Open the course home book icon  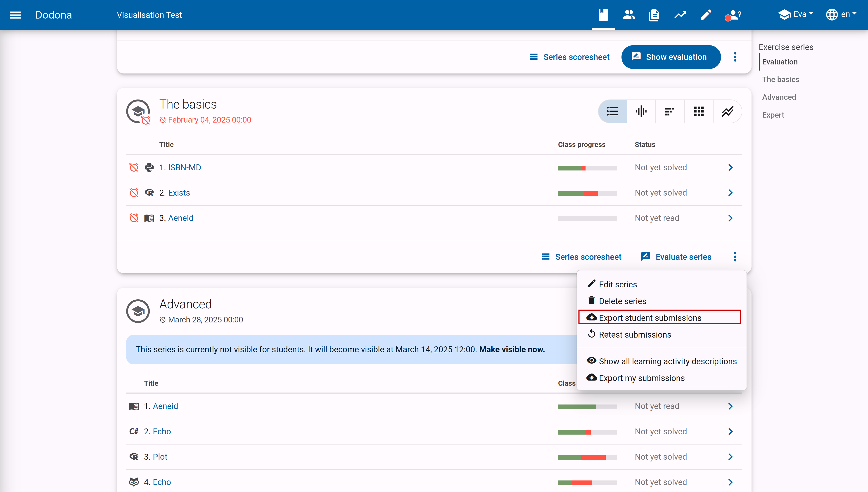point(603,15)
